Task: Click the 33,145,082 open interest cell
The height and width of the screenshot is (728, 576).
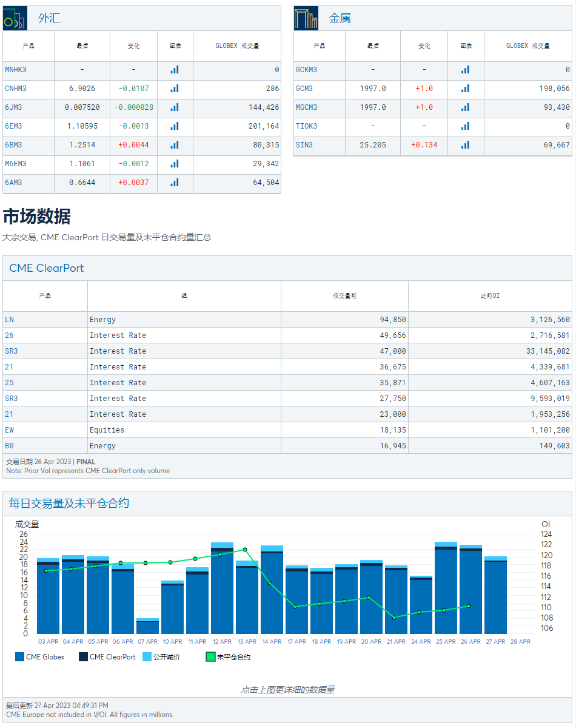Action: coord(491,351)
